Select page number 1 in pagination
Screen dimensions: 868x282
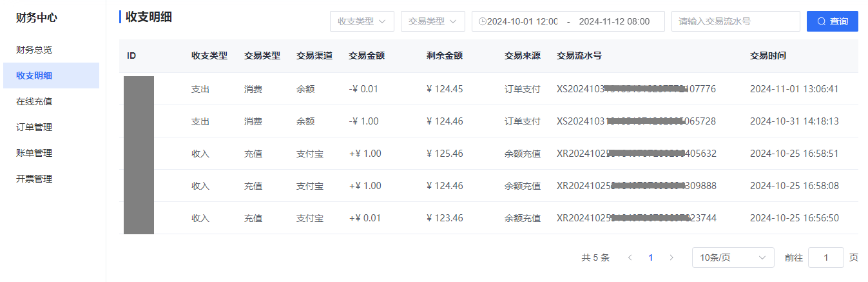coord(651,257)
